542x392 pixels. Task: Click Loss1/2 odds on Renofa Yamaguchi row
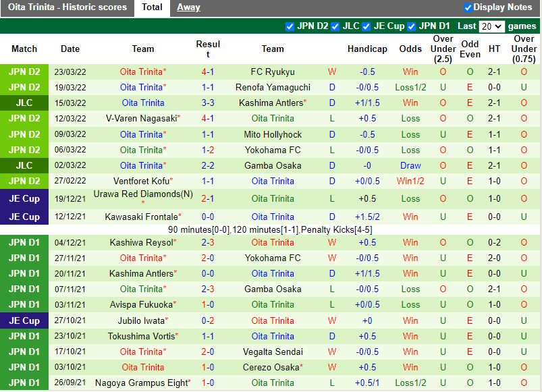point(410,88)
